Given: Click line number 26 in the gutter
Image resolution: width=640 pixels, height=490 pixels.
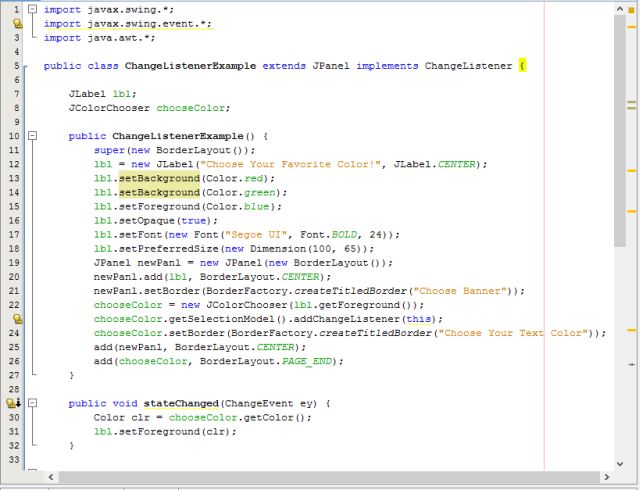Looking at the screenshot, I should click(14, 361).
